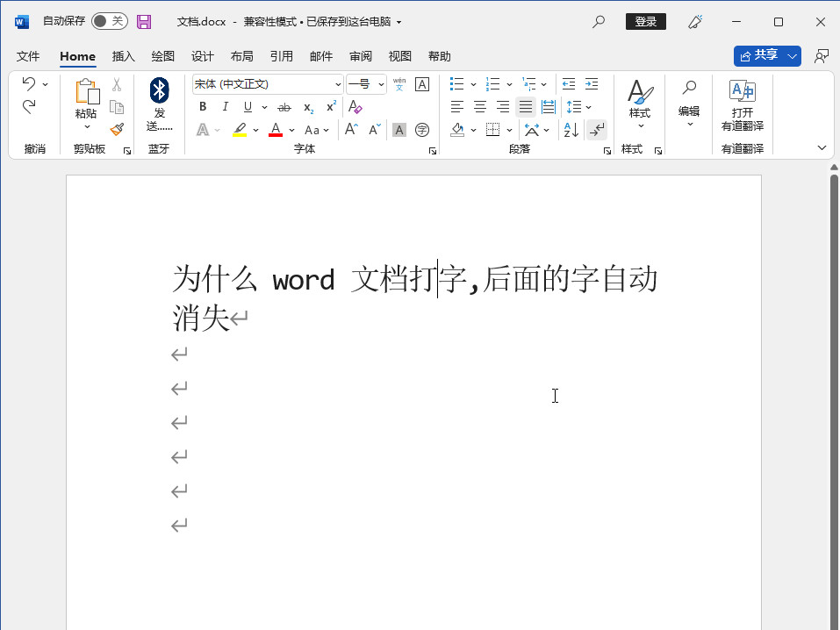This screenshot has width=840, height=630.
Task: Open the font name dropdown
Action: [x=338, y=84]
